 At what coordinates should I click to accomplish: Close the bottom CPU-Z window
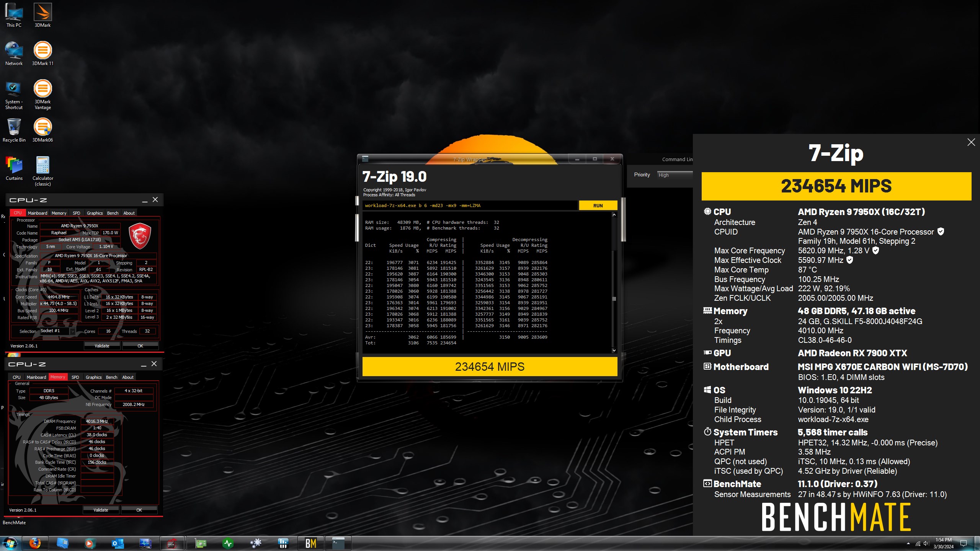tap(154, 364)
